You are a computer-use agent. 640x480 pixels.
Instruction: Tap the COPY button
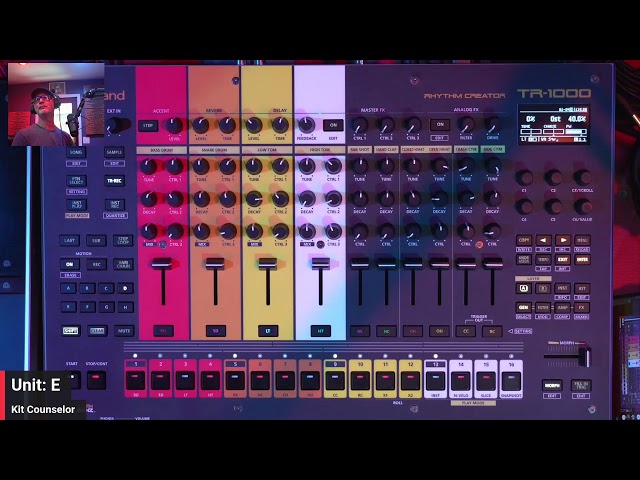(x=524, y=240)
